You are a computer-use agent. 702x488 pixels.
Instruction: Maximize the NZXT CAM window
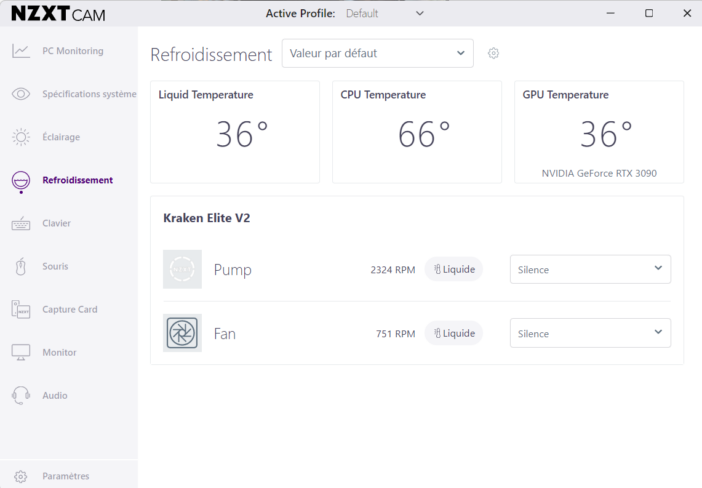tap(649, 13)
